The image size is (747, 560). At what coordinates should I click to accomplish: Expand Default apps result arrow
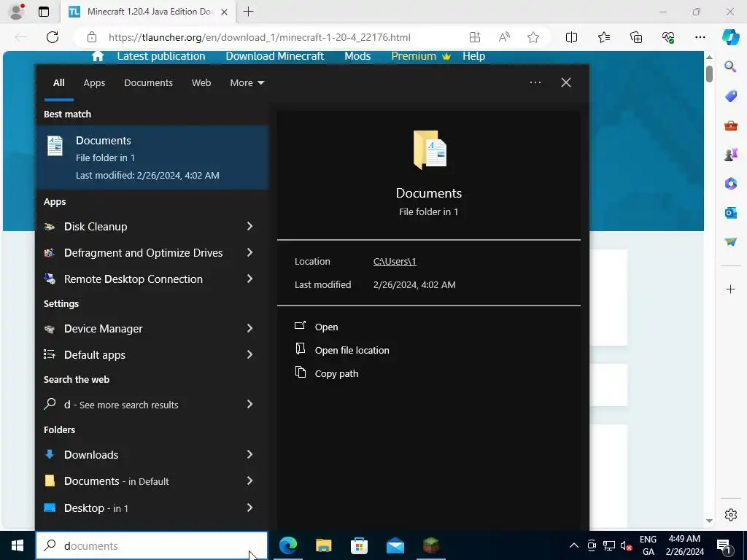(249, 354)
